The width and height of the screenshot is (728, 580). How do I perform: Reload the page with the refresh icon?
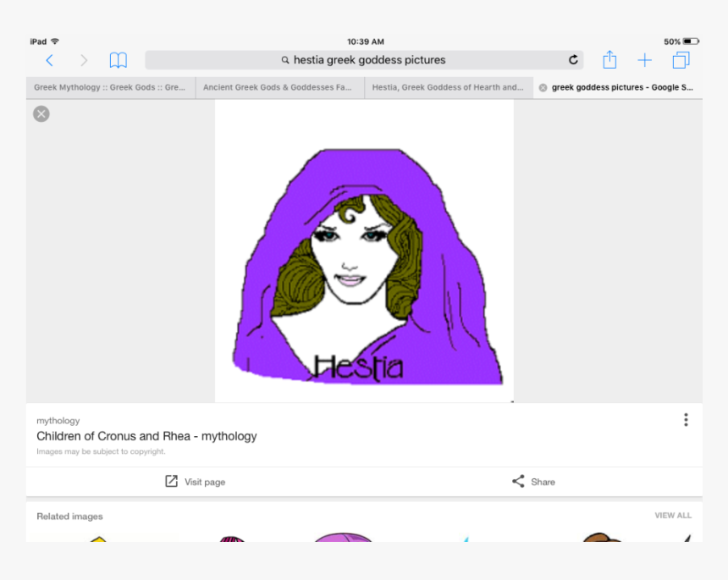(x=573, y=60)
